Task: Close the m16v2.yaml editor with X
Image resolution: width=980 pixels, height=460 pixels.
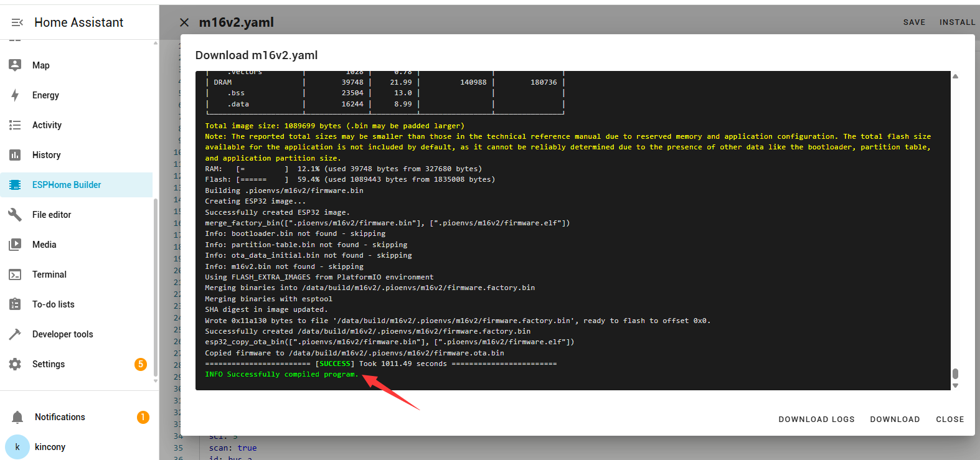Action: pos(184,22)
